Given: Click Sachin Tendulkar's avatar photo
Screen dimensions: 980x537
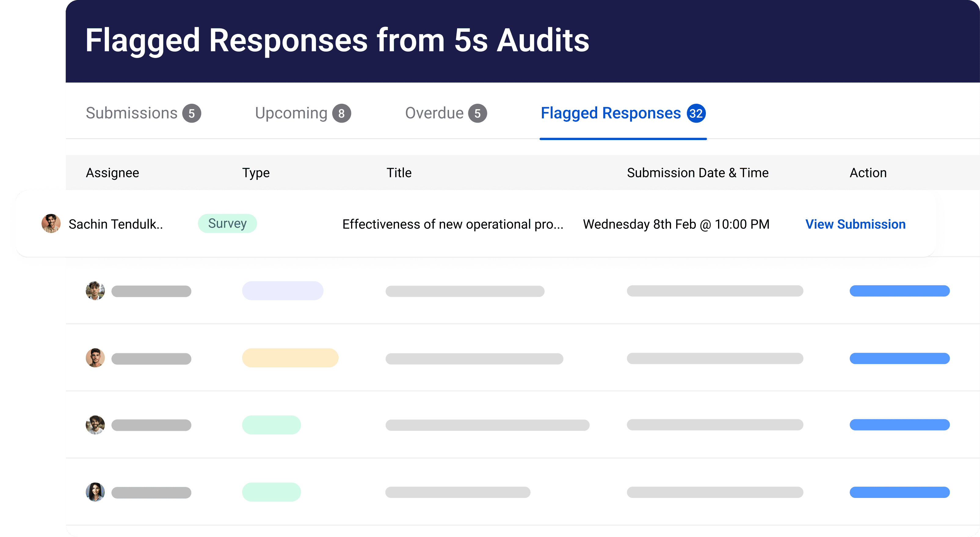Looking at the screenshot, I should coord(51,224).
